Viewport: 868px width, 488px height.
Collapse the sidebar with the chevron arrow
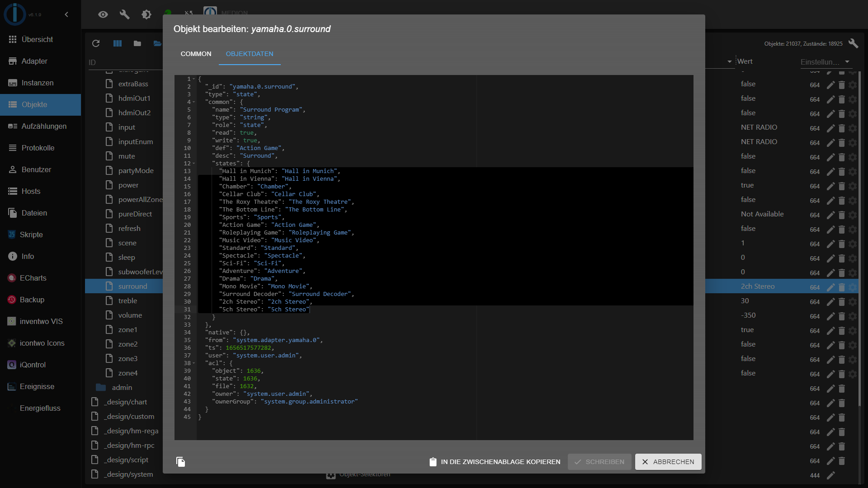(x=66, y=14)
